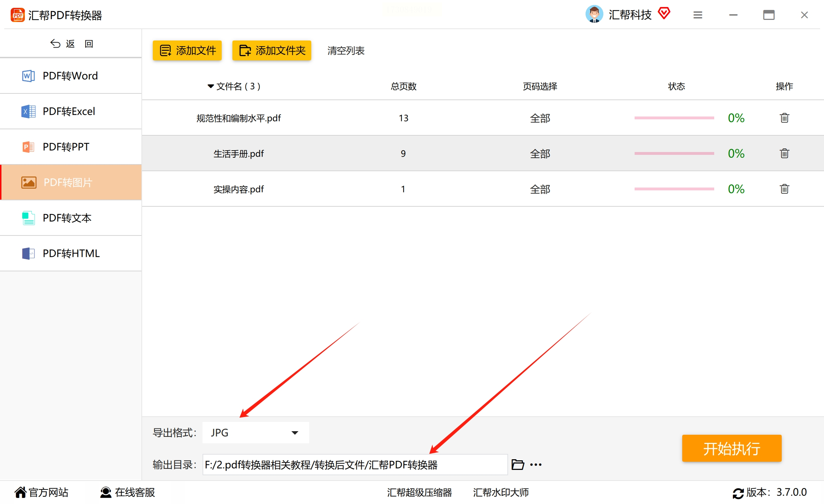Open the hamburger menu in title bar
Viewport: 824px width, 504px height.
pyautogui.click(x=698, y=15)
